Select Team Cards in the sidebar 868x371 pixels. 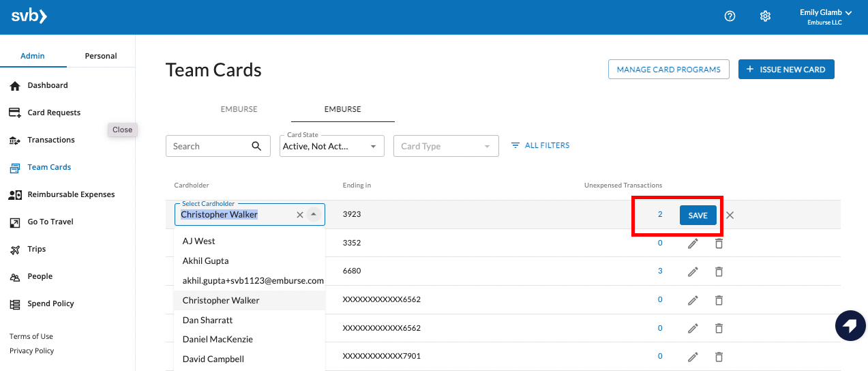(x=49, y=167)
